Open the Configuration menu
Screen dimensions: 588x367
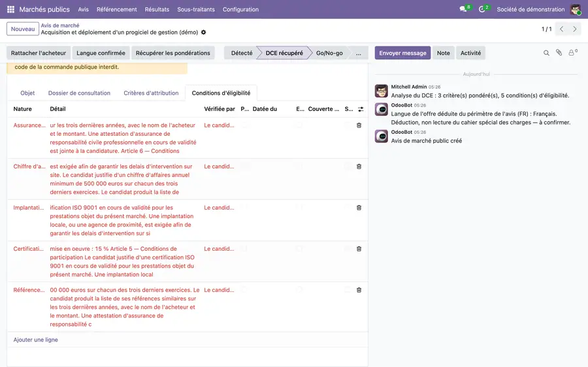tap(240, 9)
